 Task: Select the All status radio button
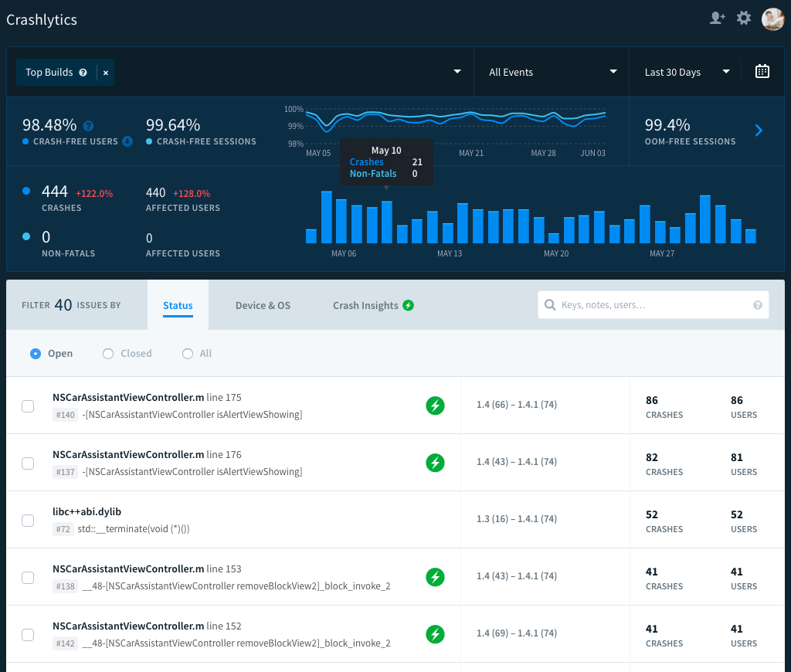(188, 354)
